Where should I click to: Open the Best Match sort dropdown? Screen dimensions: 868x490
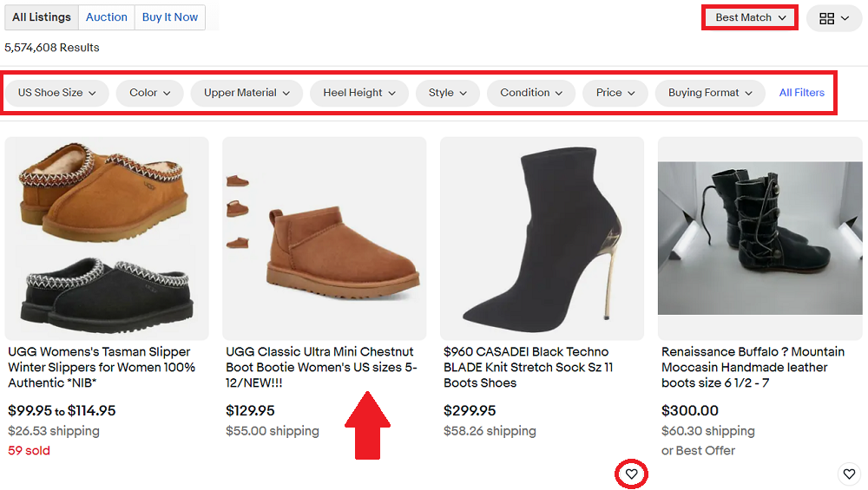tap(750, 17)
